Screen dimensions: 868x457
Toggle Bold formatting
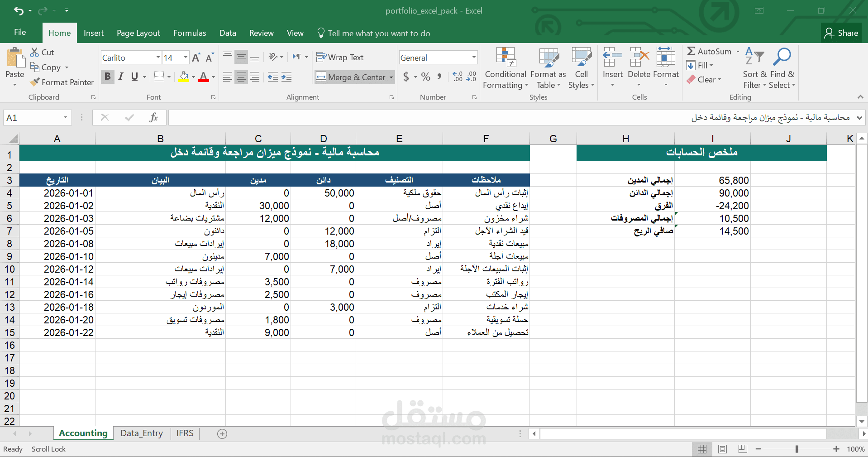(107, 77)
